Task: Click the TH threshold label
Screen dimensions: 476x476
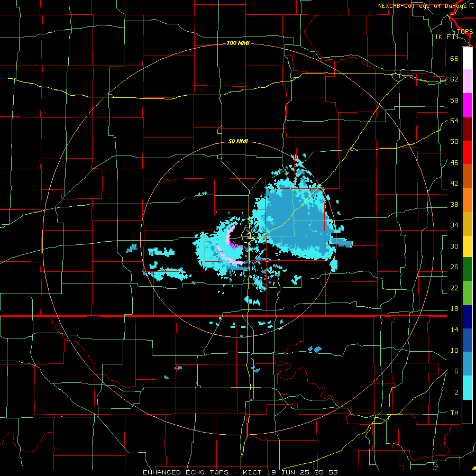Action: pyautogui.click(x=454, y=413)
